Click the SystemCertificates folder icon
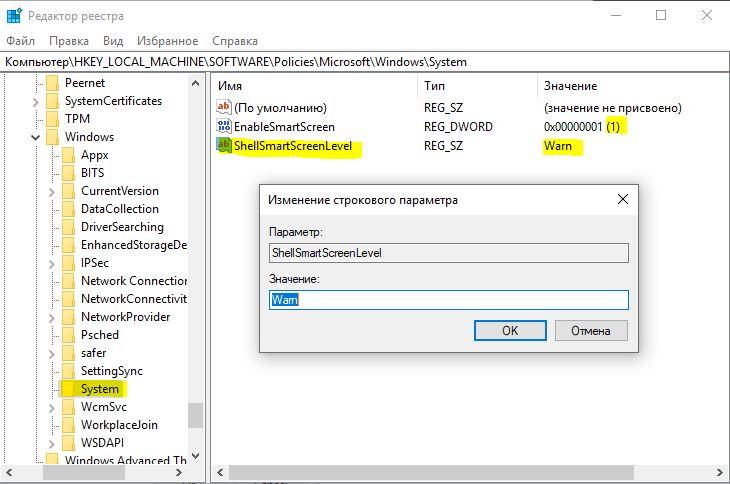This screenshot has width=730, height=484. pyautogui.click(x=53, y=101)
